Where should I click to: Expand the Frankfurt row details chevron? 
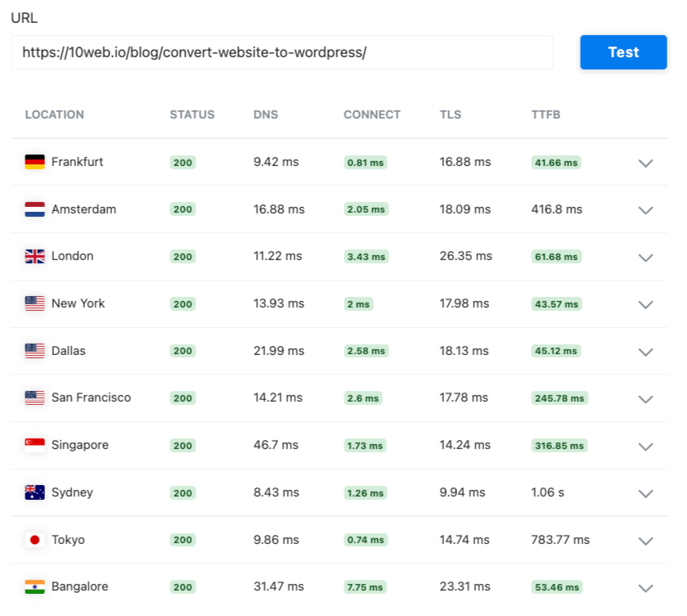pyautogui.click(x=645, y=164)
